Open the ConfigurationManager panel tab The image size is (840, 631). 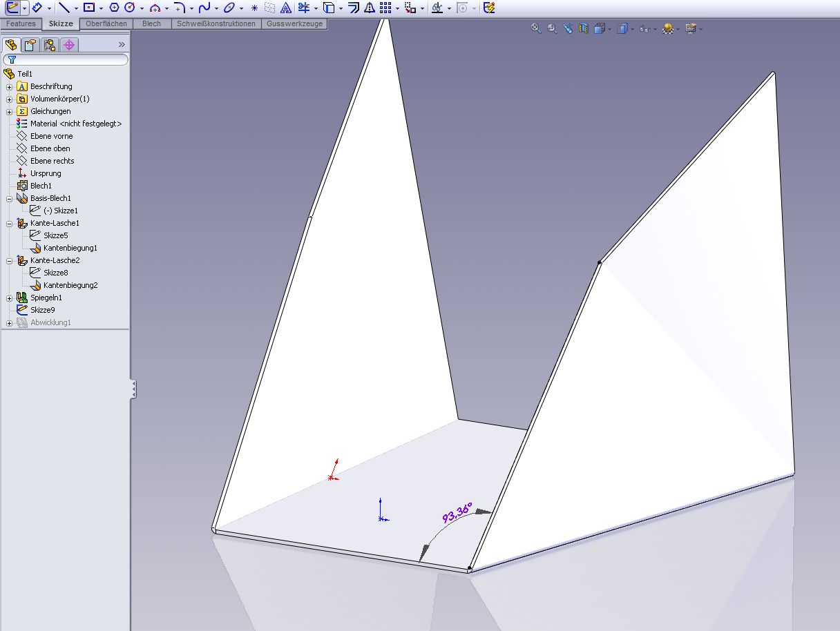pyautogui.click(x=50, y=45)
